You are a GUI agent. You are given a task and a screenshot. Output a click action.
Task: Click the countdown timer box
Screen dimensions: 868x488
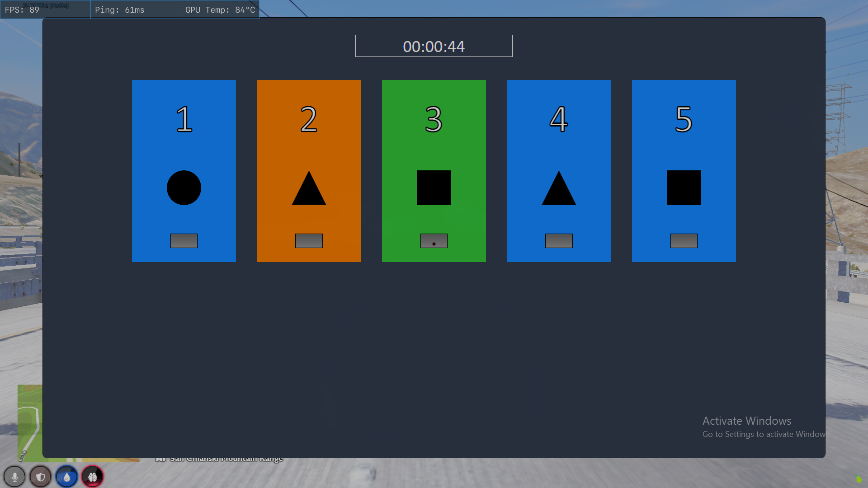click(x=434, y=46)
